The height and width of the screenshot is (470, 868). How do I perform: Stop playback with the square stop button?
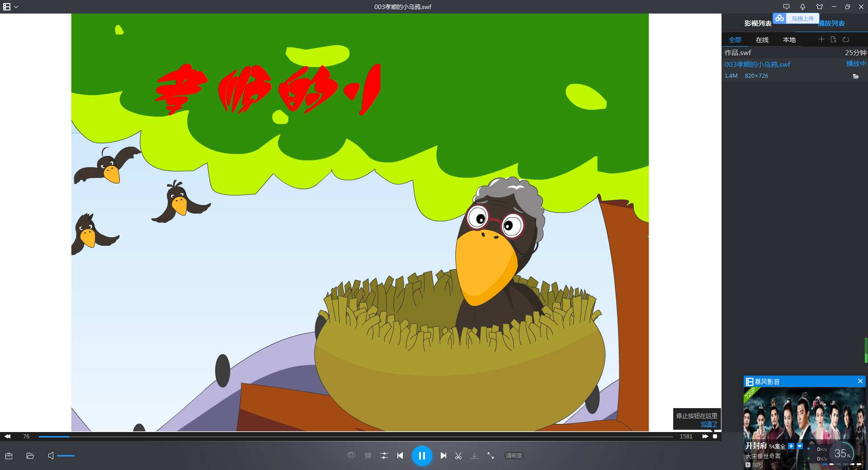tap(715, 436)
